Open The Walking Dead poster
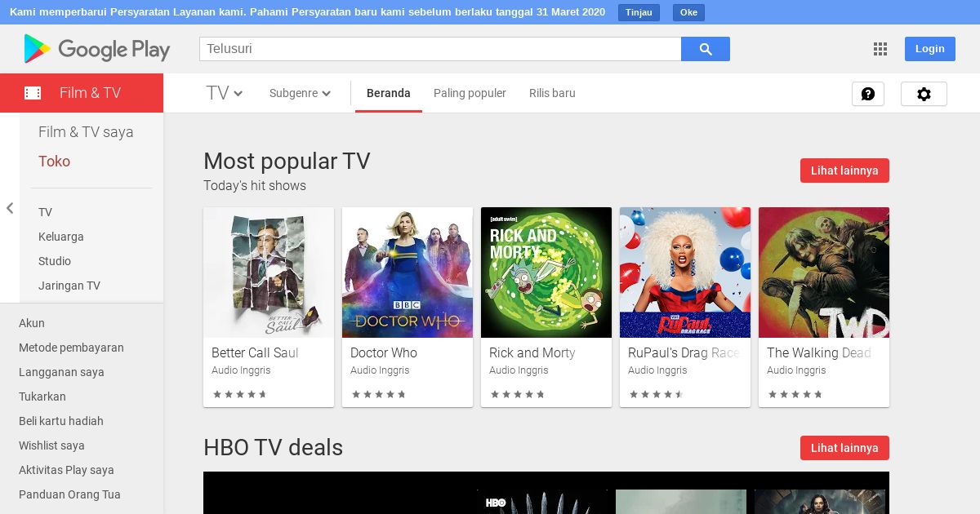 [x=824, y=273]
